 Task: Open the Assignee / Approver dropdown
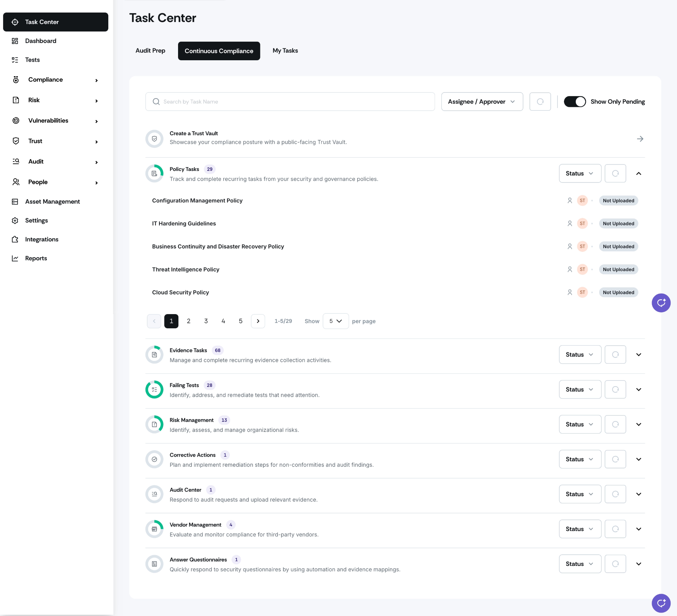coord(482,102)
